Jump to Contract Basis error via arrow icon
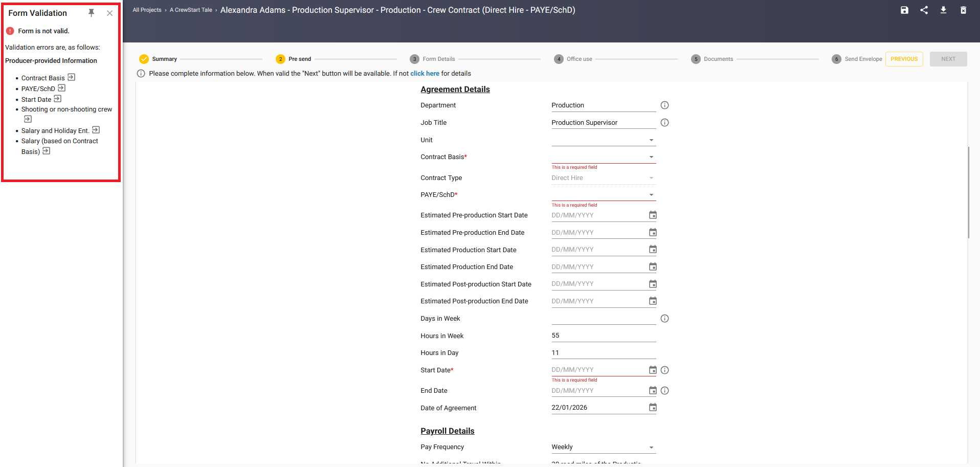 [72, 77]
